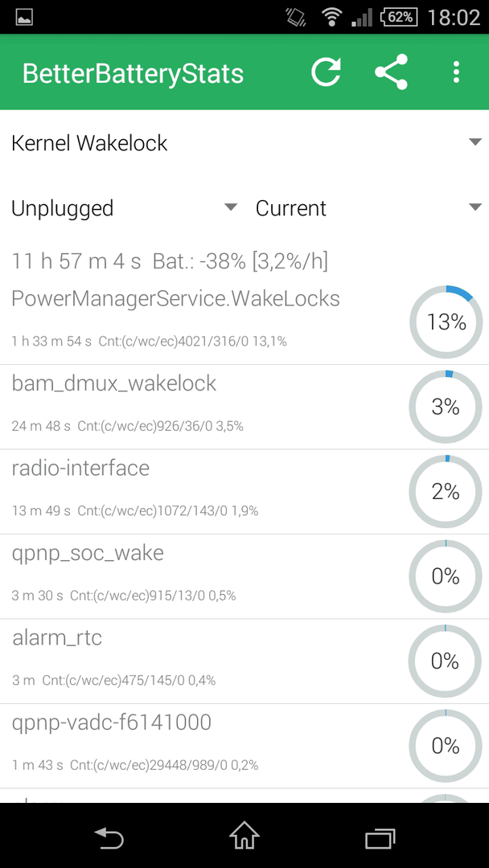This screenshot has width=489, height=868.
Task: Tap the refresh icon in the toolbar
Action: coord(326,72)
